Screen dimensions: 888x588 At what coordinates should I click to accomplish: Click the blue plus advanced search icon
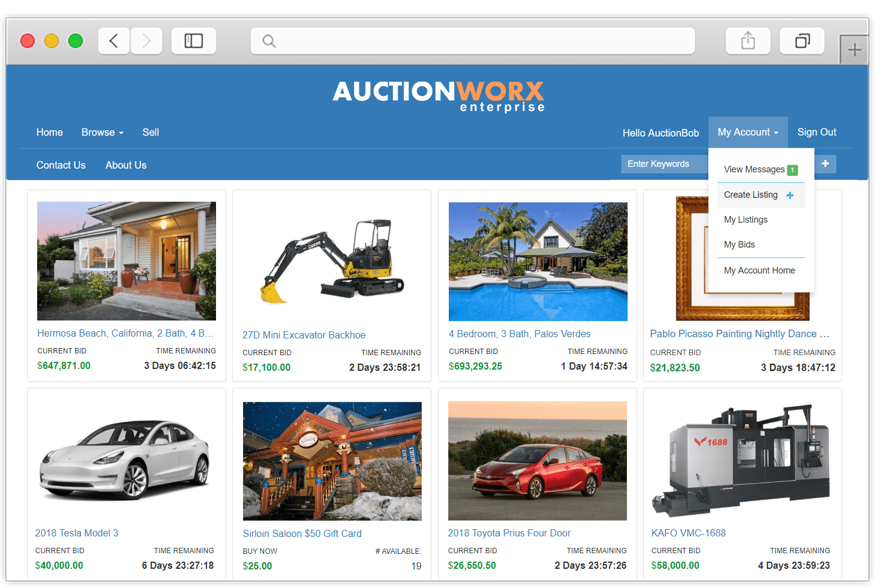825,163
